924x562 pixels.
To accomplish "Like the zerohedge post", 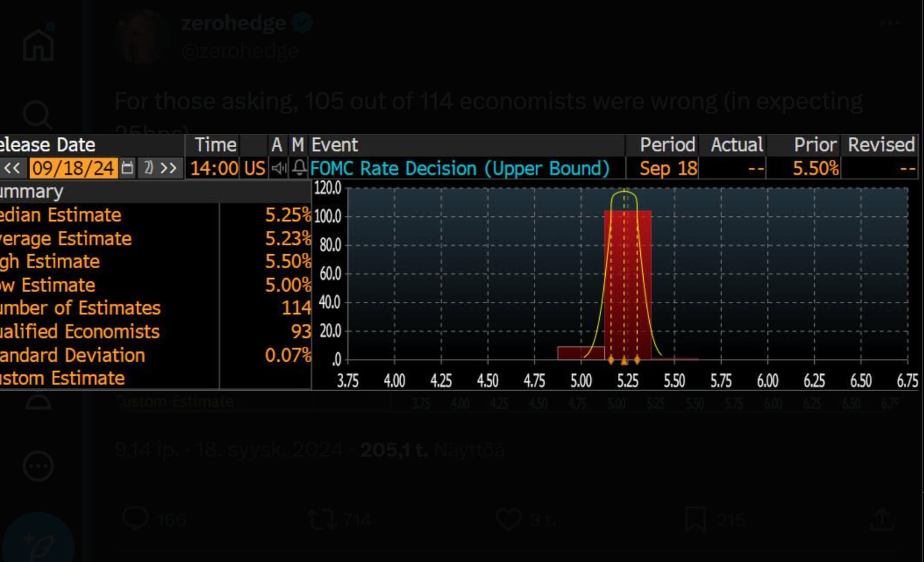I will coord(509,519).
